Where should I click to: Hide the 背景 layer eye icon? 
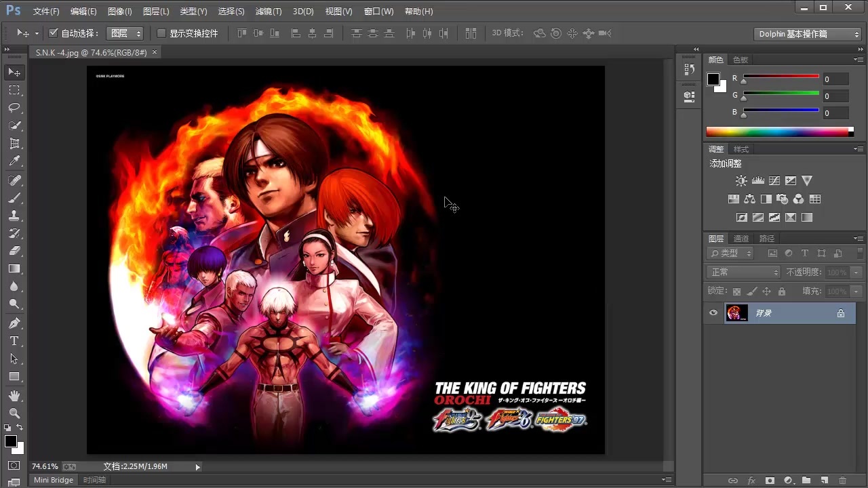pos(713,313)
